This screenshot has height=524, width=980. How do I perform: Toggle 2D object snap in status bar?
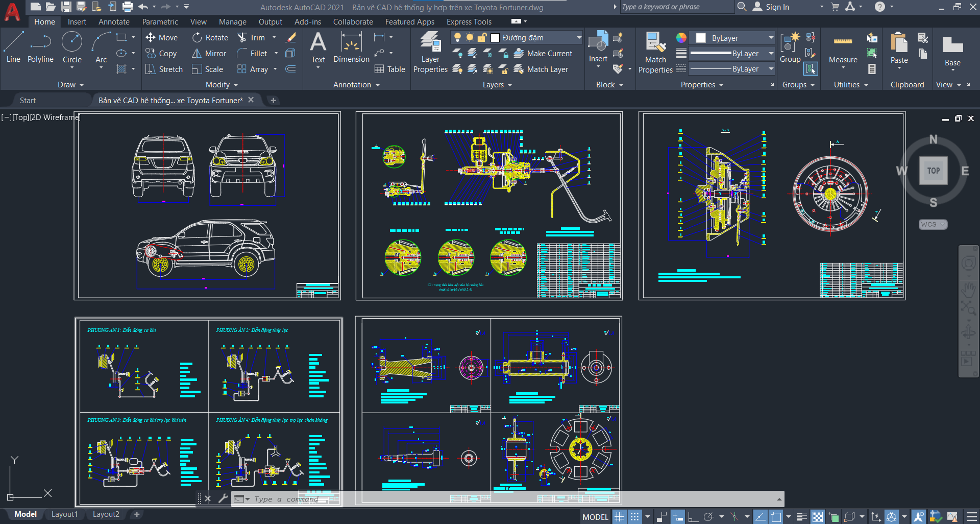pyautogui.click(x=776, y=516)
